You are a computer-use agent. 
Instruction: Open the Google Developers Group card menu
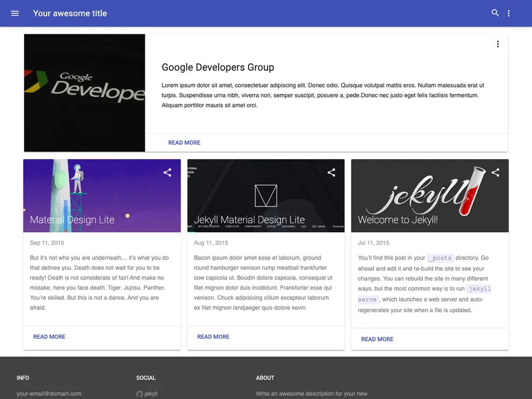(498, 44)
